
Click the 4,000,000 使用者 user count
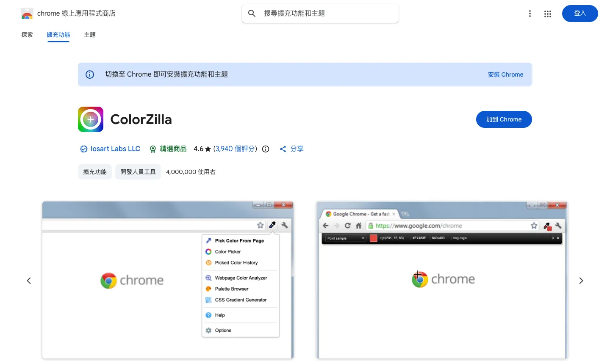(191, 172)
